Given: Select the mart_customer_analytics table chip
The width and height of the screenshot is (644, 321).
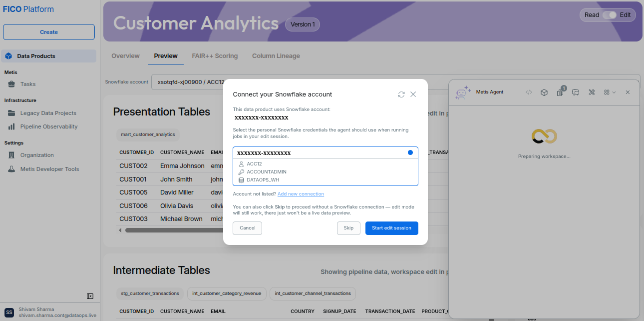Looking at the screenshot, I should (148, 134).
